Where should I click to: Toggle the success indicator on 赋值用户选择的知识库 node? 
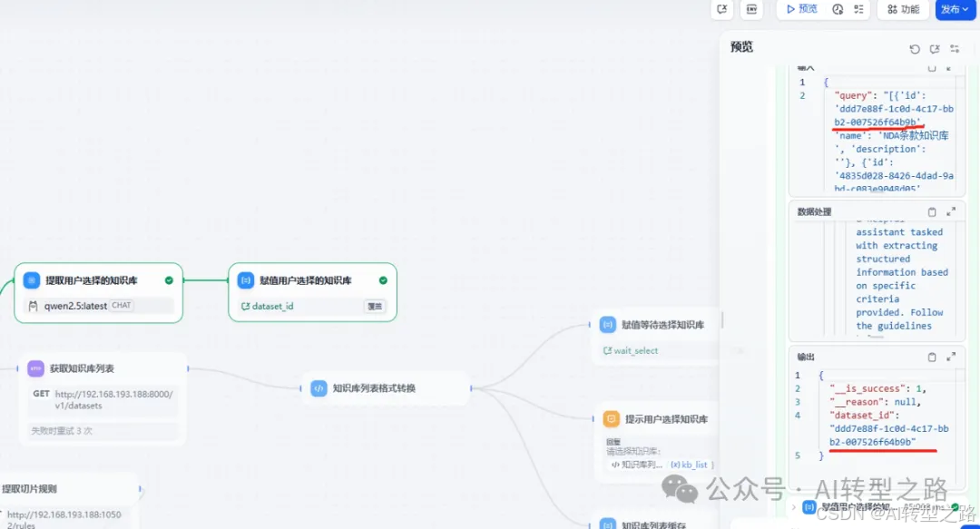(x=384, y=279)
